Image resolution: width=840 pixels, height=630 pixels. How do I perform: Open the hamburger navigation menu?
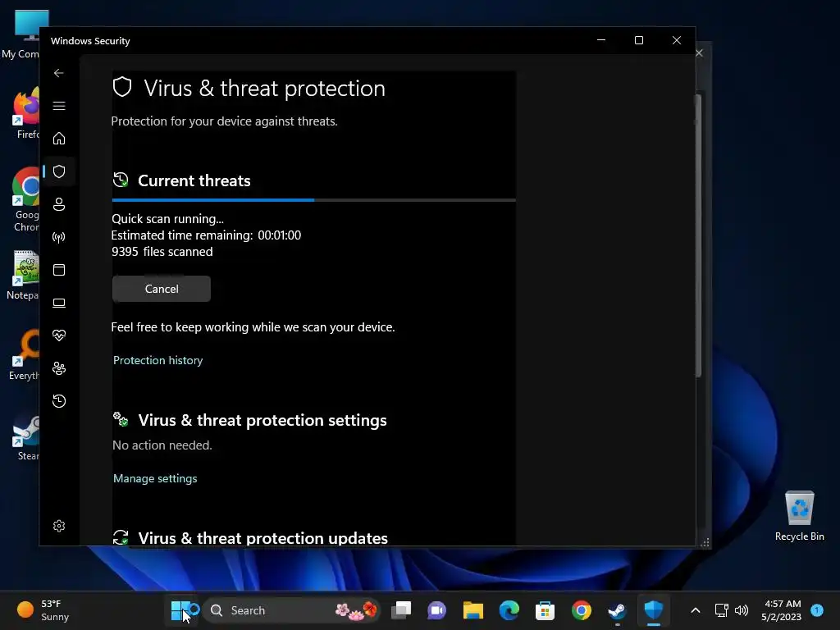(x=59, y=106)
